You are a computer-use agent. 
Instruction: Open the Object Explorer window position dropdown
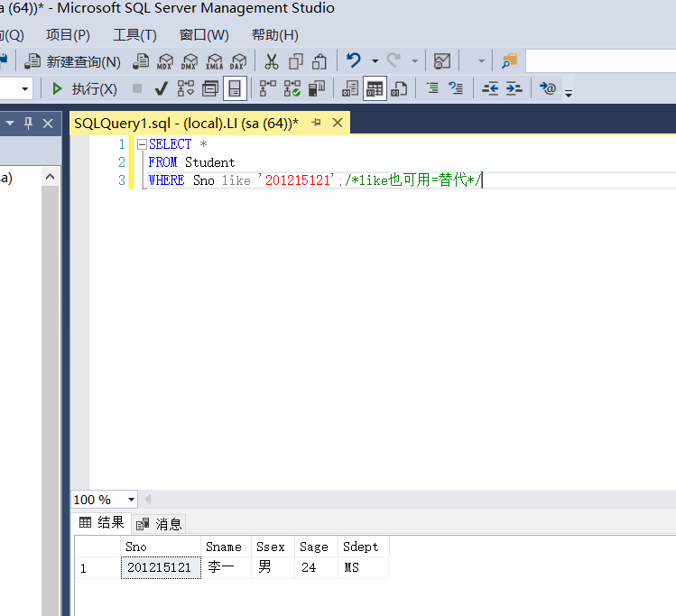point(10,124)
